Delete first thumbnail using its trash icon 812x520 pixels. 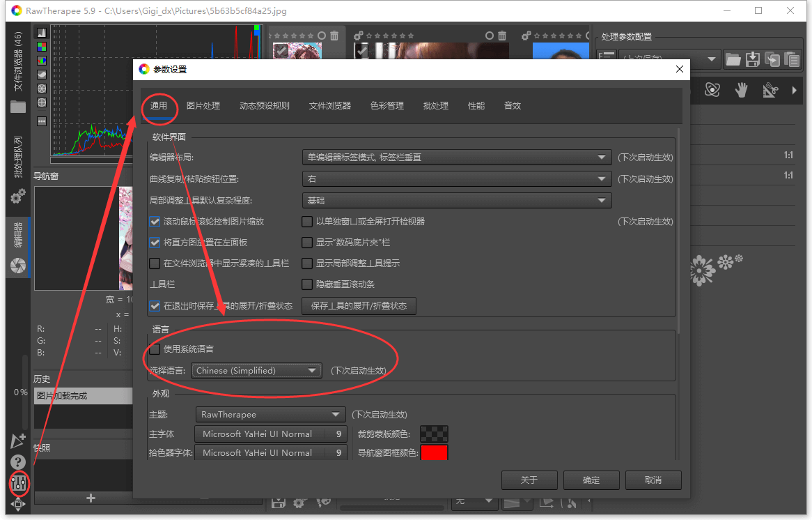coord(334,36)
